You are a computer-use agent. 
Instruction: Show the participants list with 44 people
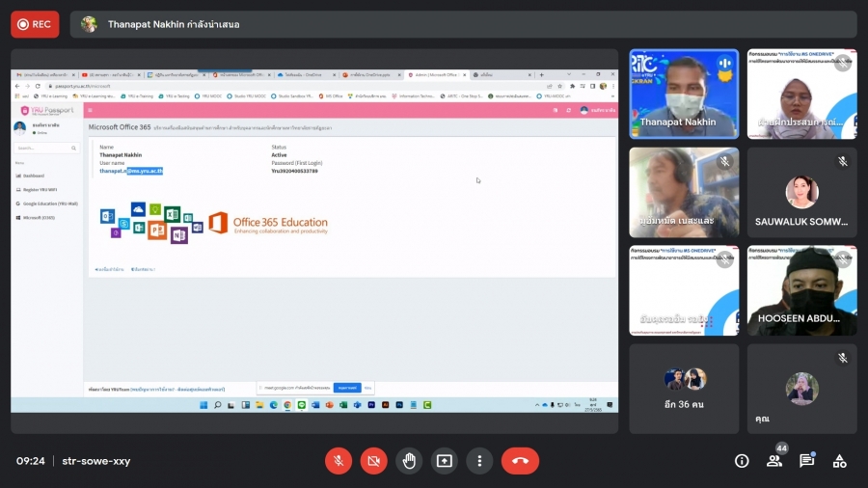coord(774,460)
